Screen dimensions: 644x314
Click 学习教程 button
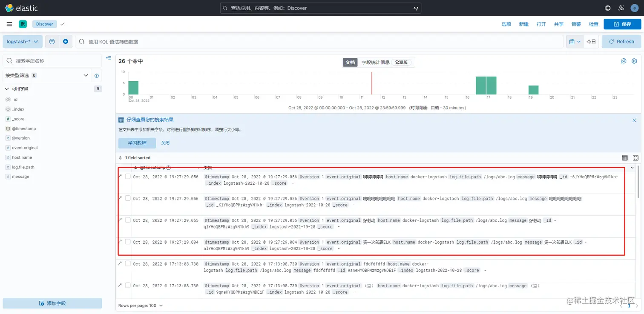(137, 143)
